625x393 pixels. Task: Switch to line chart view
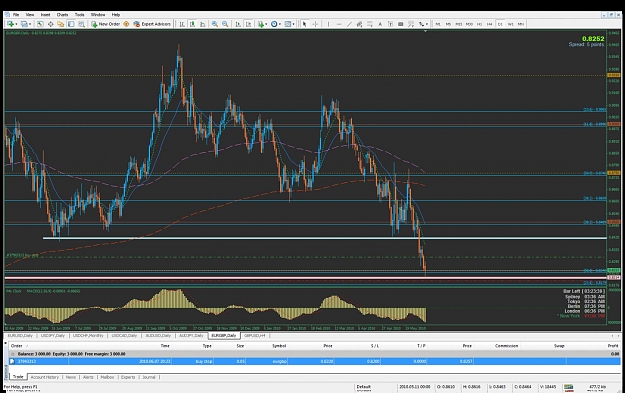tap(202, 24)
